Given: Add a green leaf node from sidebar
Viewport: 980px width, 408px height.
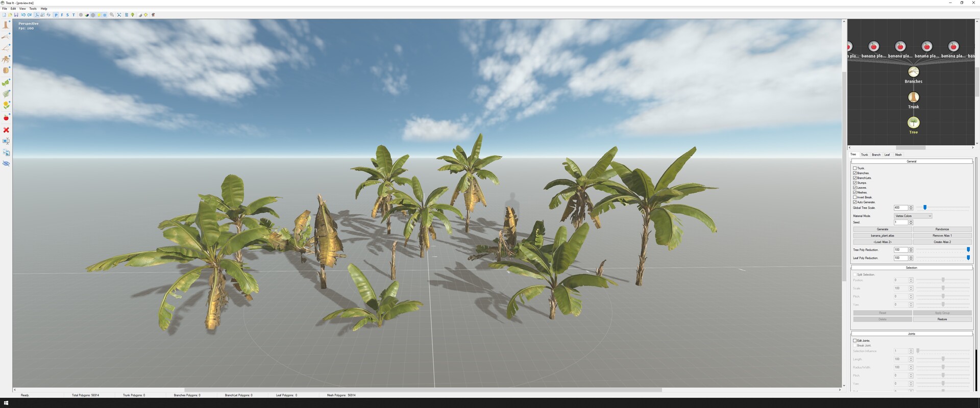Looking at the screenshot, I should pos(6,82).
